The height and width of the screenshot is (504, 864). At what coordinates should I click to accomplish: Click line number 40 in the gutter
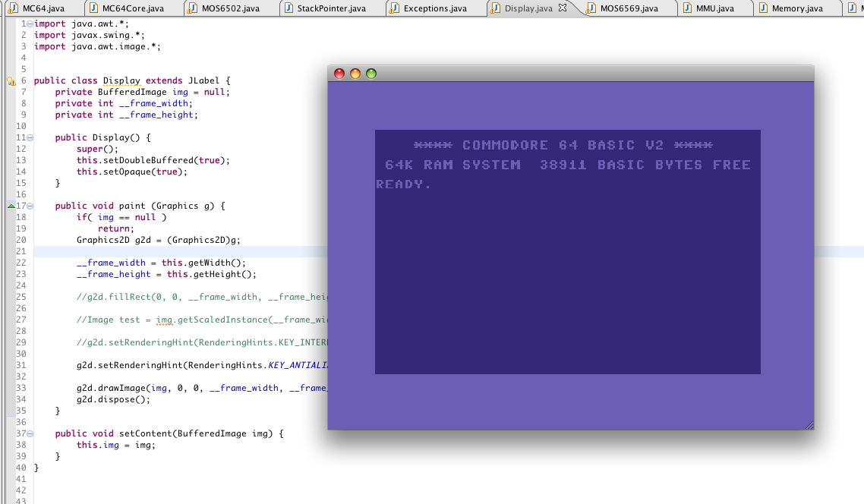pyautogui.click(x=21, y=468)
